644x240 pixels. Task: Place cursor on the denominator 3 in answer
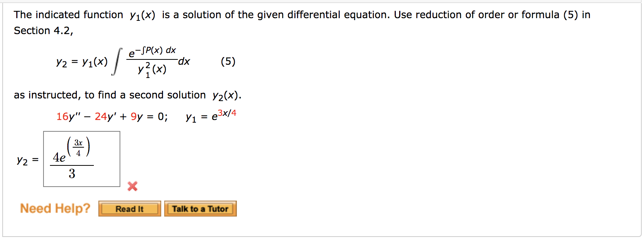pos(72,174)
